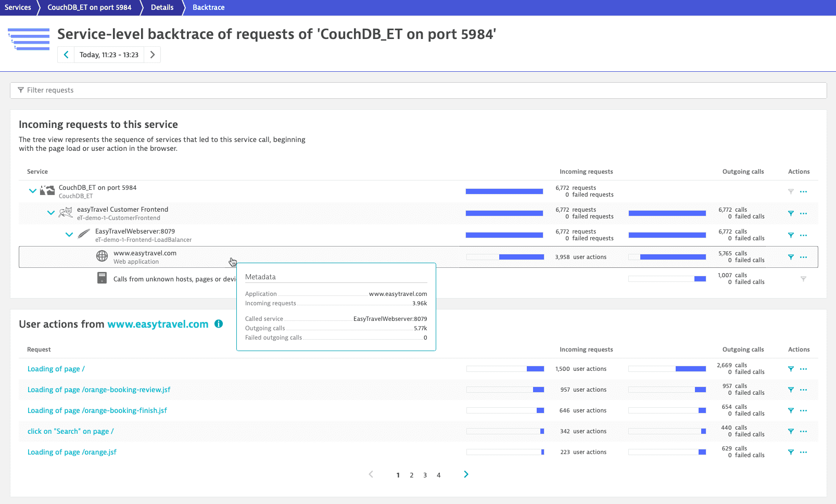Screen dimensions: 836x504
Task: Click filter icon for Loading of page /orange.jsf
Action: click(x=791, y=452)
